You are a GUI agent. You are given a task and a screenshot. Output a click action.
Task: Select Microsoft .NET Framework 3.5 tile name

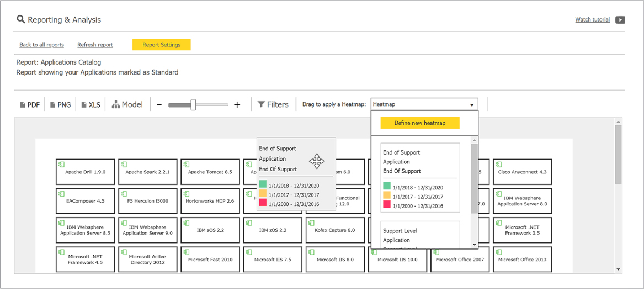[x=522, y=230]
